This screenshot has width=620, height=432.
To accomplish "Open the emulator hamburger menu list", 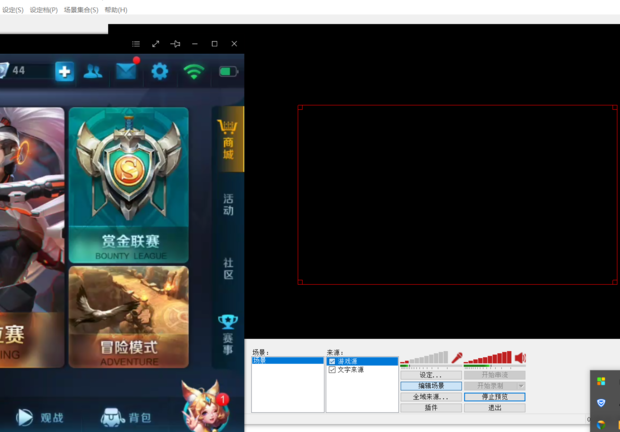I will [x=136, y=44].
